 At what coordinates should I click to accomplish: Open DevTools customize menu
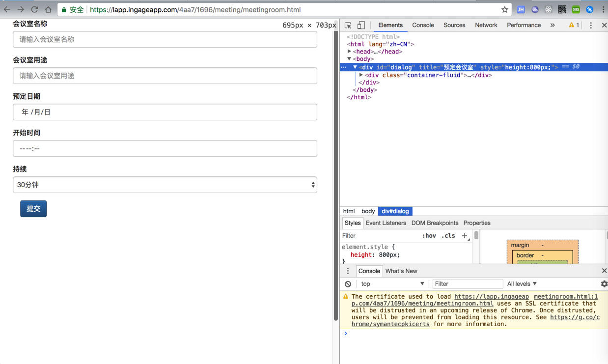pyautogui.click(x=591, y=25)
